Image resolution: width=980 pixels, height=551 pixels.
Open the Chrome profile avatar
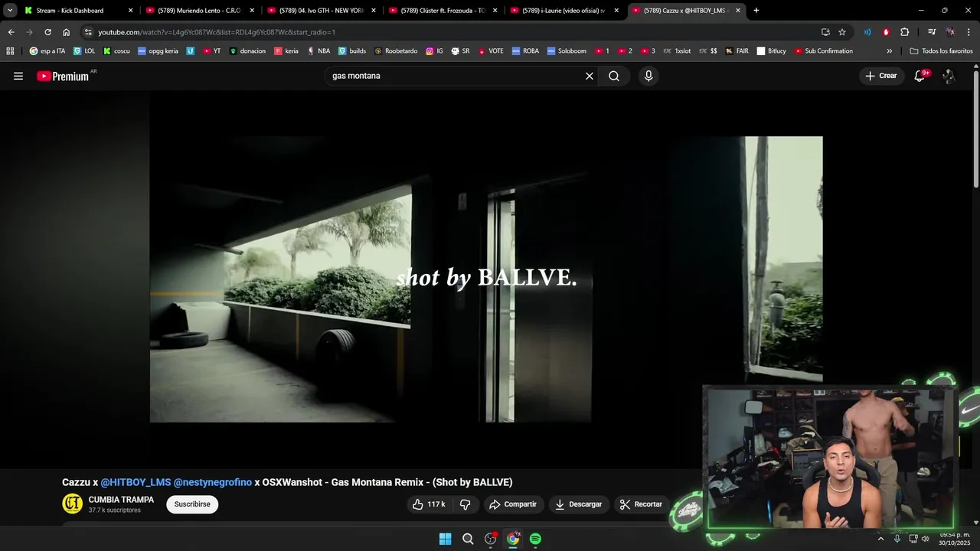click(950, 32)
